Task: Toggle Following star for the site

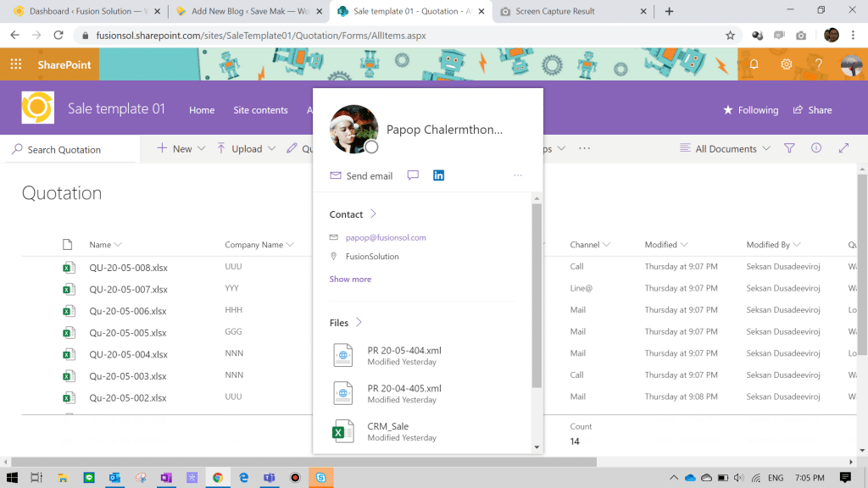Action: pos(750,110)
